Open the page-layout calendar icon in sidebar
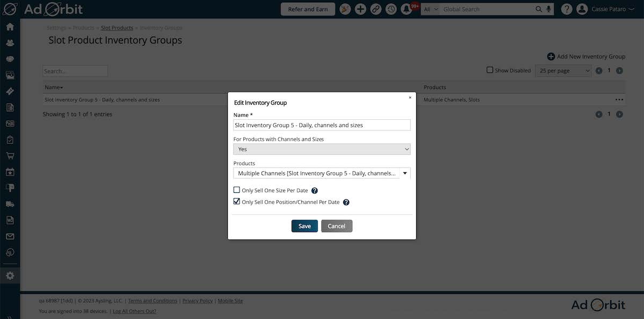The height and width of the screenshot is (319, 644). tap(10, 124)
